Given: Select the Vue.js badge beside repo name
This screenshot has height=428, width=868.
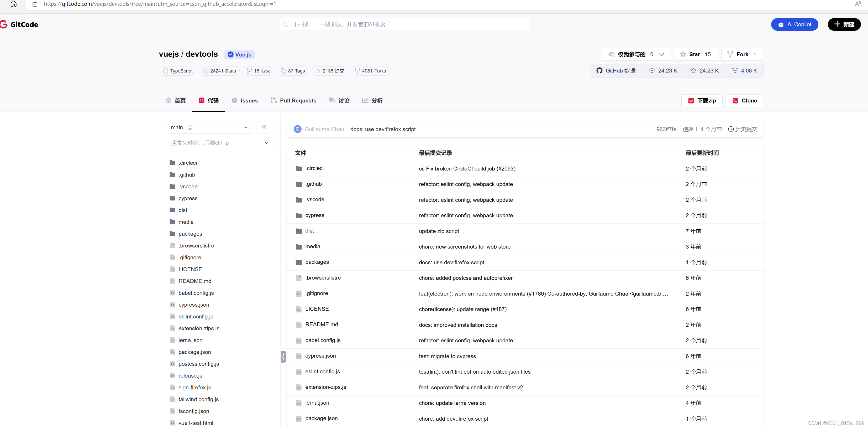Looking at the screenshot, I should point(239,54).
